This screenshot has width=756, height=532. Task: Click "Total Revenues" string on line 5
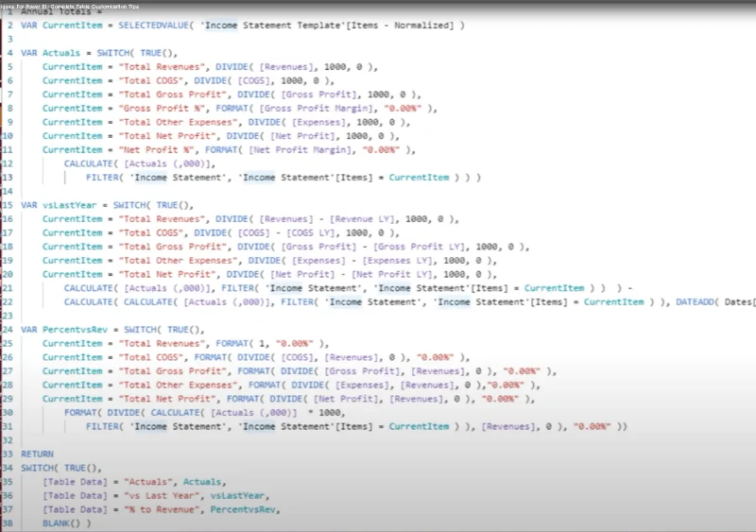point(162,66)
